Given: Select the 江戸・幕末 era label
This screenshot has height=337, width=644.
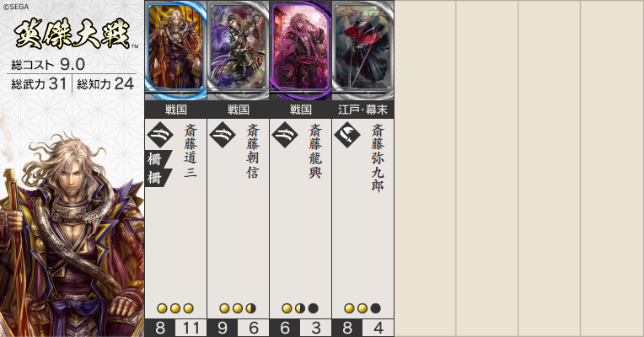Looking at the screenshot, I should (x=362, y=110).
